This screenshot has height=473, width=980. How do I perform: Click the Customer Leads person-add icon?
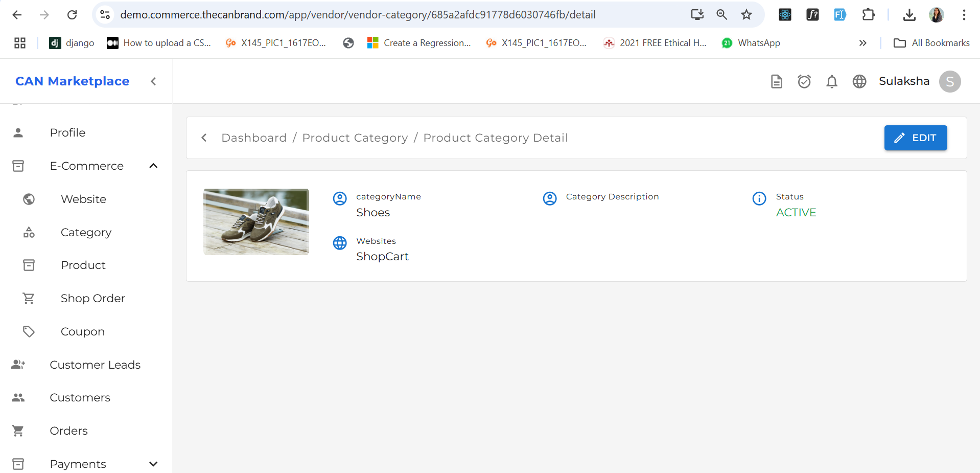click(x=18, y=364)
